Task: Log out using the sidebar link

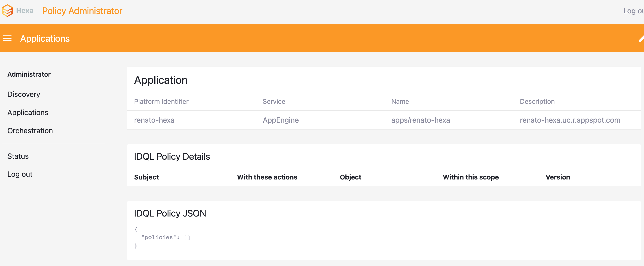Action: coord(20,174)
